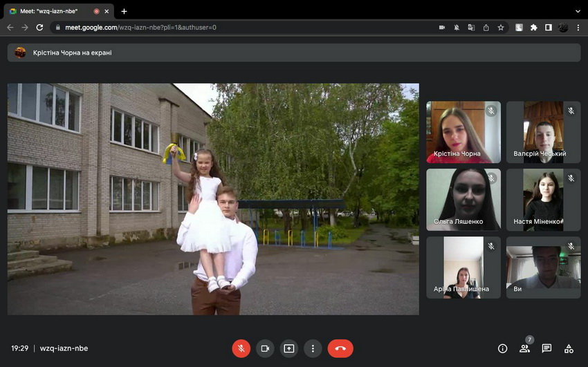The width and height of the screenshot is (588, 367).
Task: Open the in-call chat messages panel
Action: [546, 348]
